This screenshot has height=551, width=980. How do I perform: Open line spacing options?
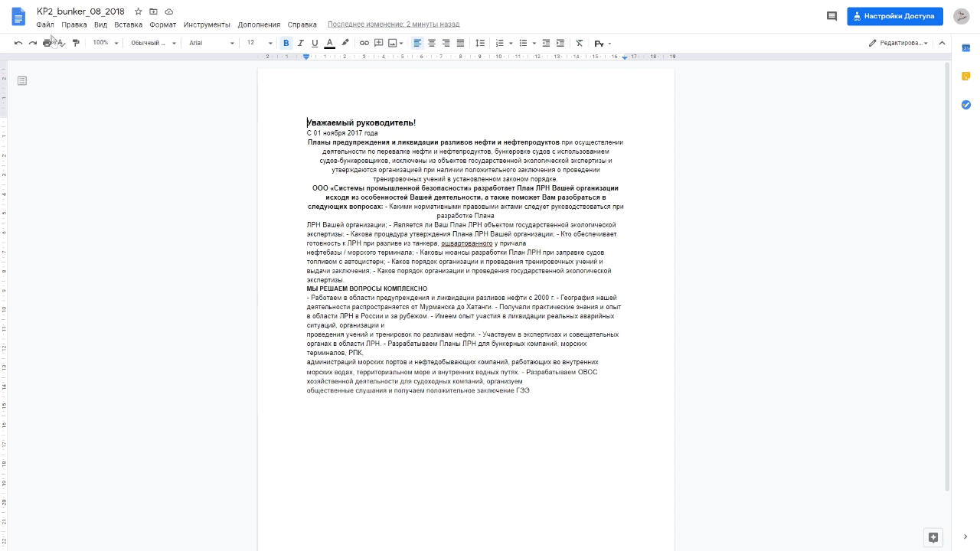[x=480, y=43]
